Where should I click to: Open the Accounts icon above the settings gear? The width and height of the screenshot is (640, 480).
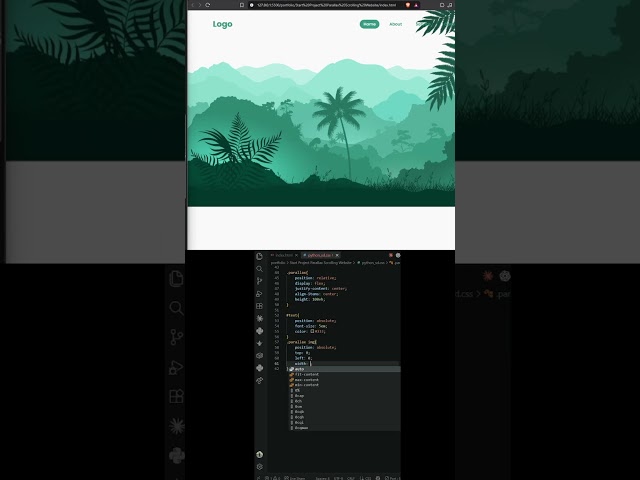tap(259, 454)
